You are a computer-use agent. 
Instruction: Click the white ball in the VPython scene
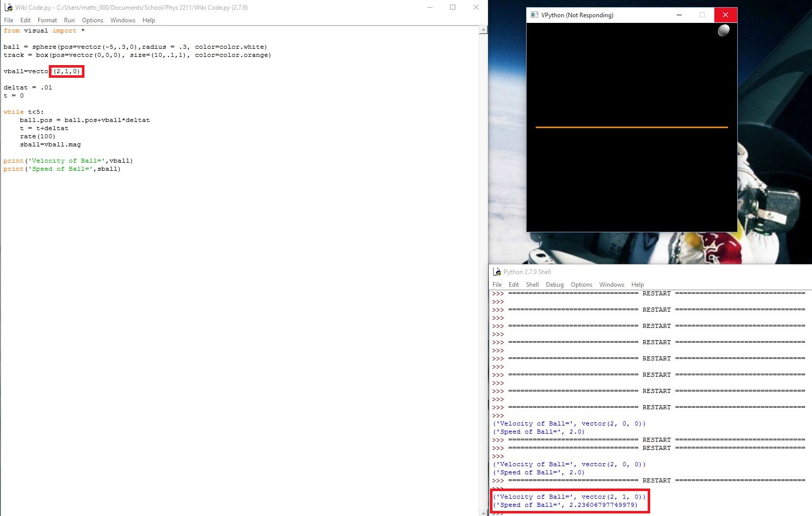(723, 31)
